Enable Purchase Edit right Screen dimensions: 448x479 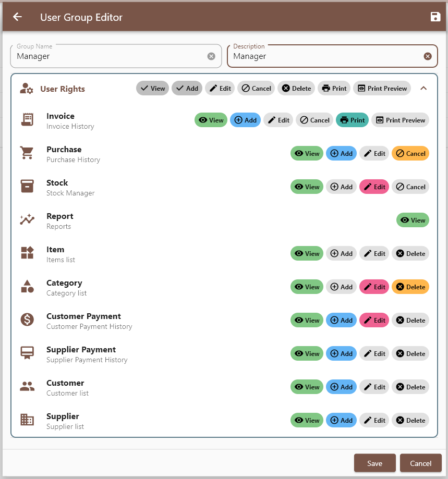[x=374, y=153]
